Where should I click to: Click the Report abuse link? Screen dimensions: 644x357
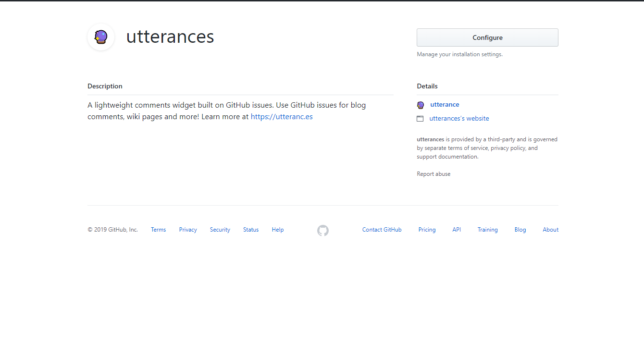click(x=433, y=173)
